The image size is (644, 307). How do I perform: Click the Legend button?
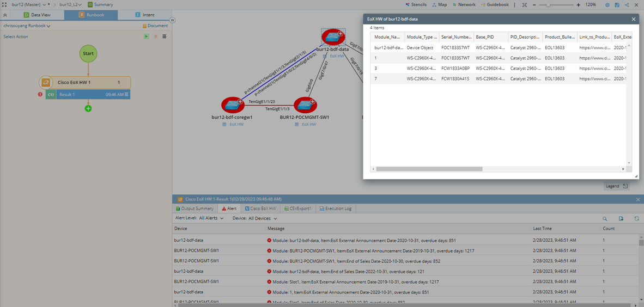click(x=617, y=186)
